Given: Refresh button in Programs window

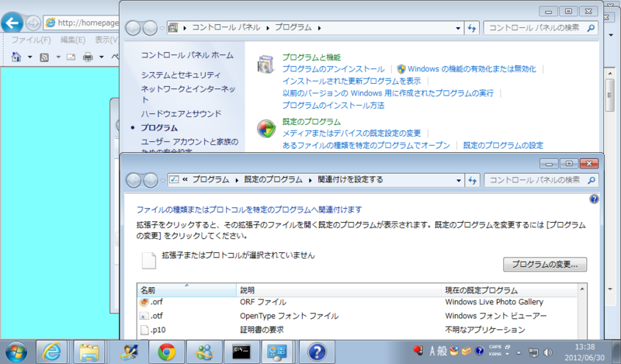Looking at the screenshot, I should (472, 28).
